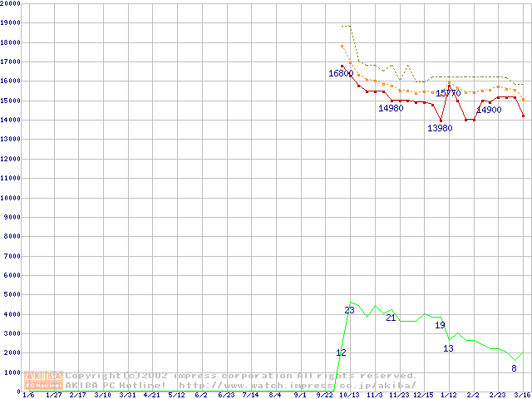The image size is (532, 399).
Task: Click the 20000 value on y-axis
Action: tap(11, 4)
